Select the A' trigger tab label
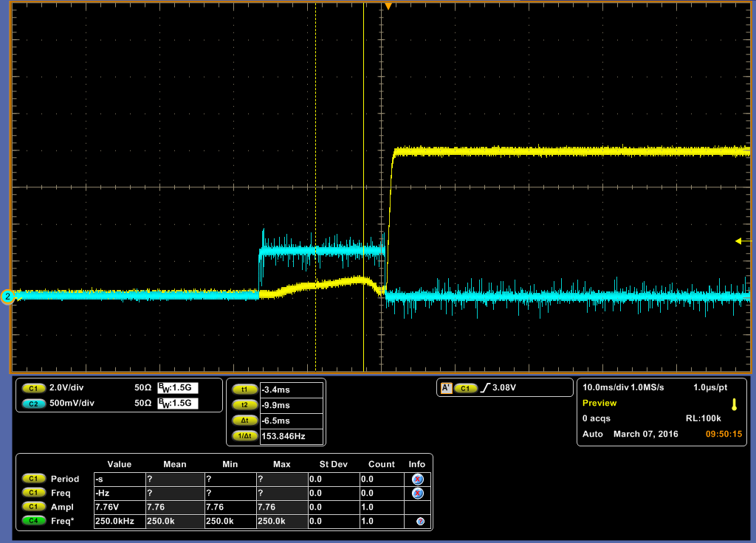 (x=446, y=387)
